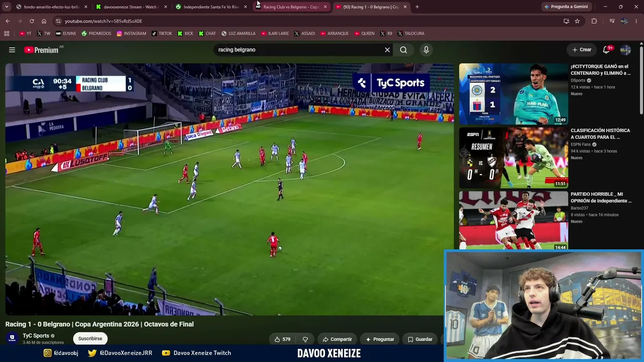The width and height of the screenshot is (644, 362).
Task: View site information icon in address bar
Action: tap(58, 21)
